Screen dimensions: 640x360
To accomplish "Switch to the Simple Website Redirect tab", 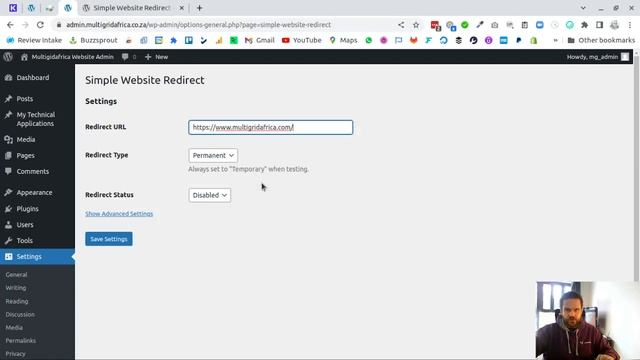I will pos(132,8).
